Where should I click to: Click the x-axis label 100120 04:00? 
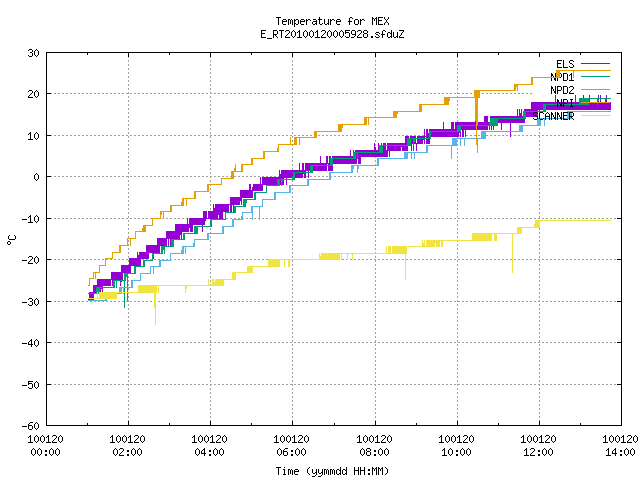tap(209, 446)
